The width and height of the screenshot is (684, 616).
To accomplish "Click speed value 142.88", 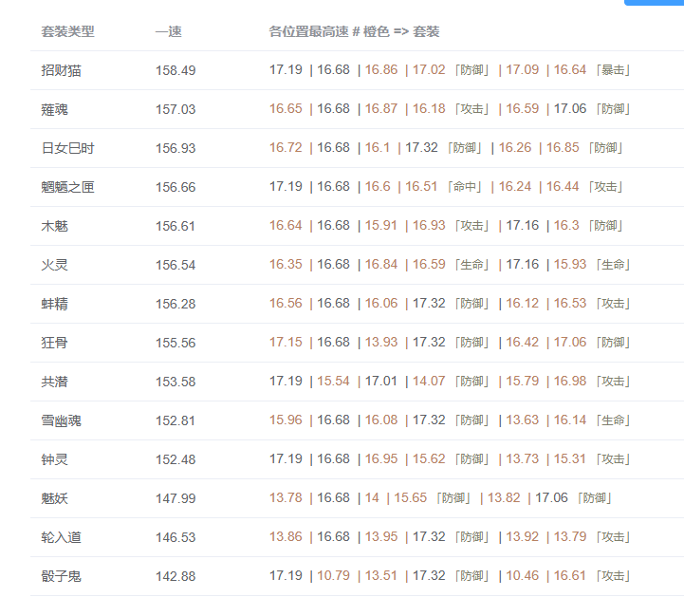I will tap(176, 576).
